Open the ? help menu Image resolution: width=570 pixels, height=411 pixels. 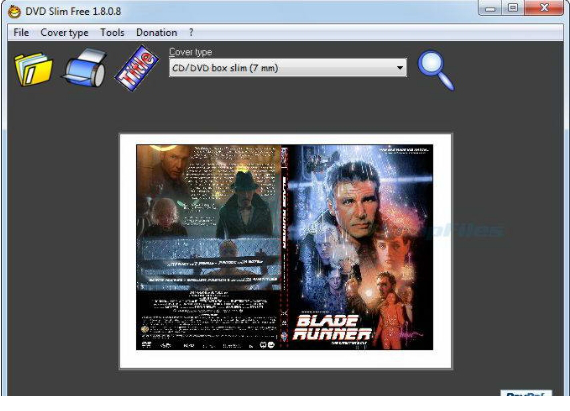[x=191, y=33]
